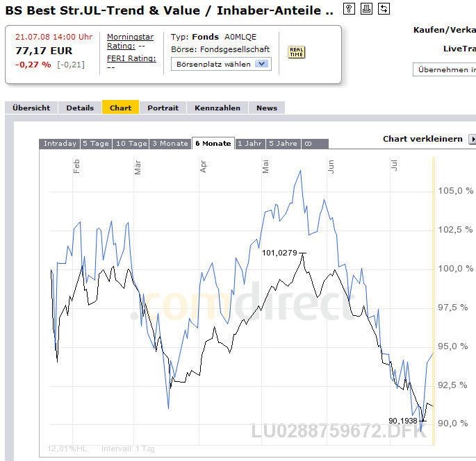This screenshot has width=476, height=461.
Task: Click the refresh arrows icon
Action: [384, 9]
